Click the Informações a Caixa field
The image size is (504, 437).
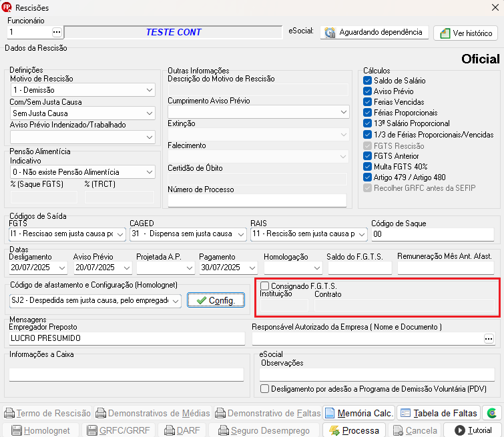coord(126,375)
